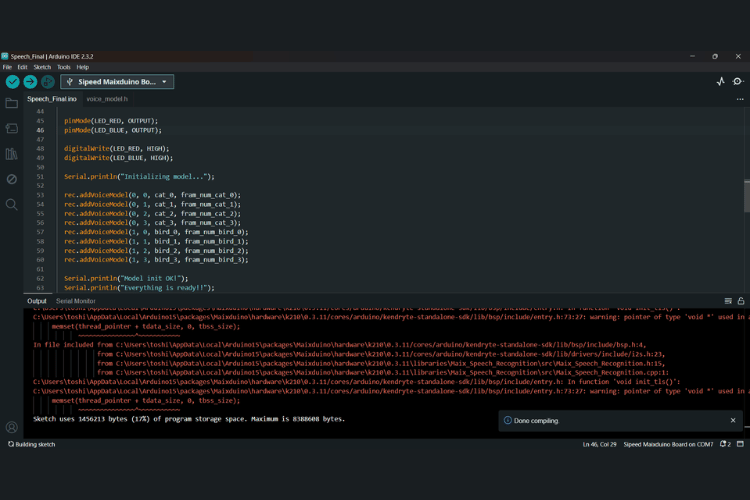750x500 pixels.
Task: Open the Search sidebar magnifier icon
Action: (x=11, y=205)
